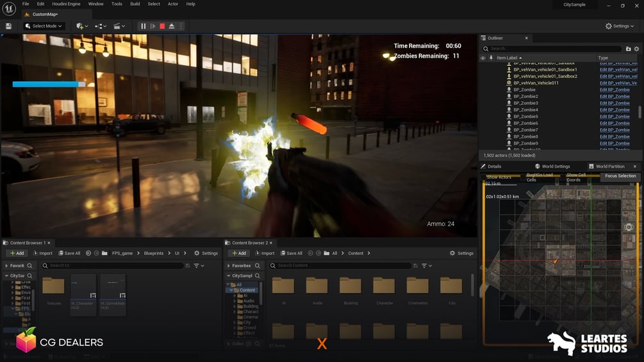
Task: Open the File menu
Action: pos(26,4)
